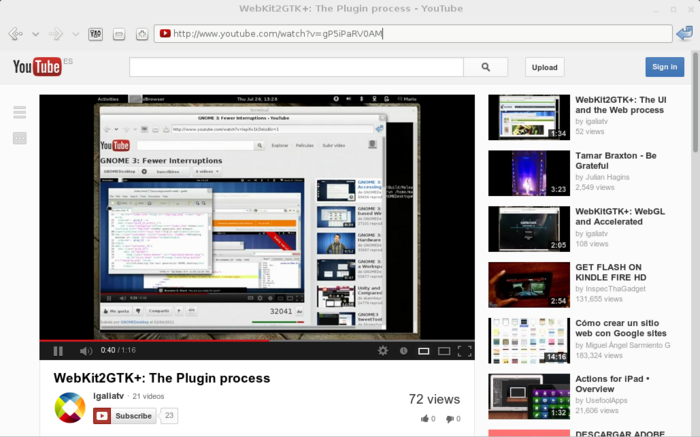Open the igaliatv channel name link
Image resolution: width=700 pixels, height=437 pixels.
pos(108,395)
